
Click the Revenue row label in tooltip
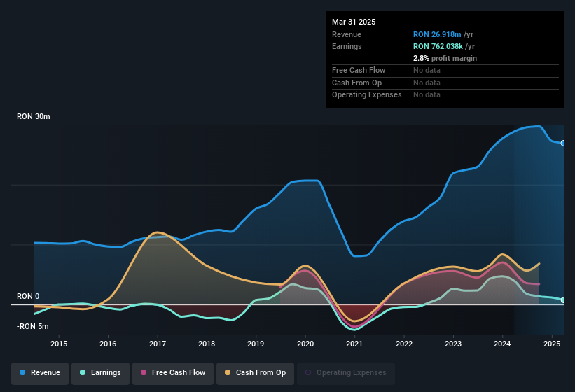pyautogui.click(x=347, y=34)
